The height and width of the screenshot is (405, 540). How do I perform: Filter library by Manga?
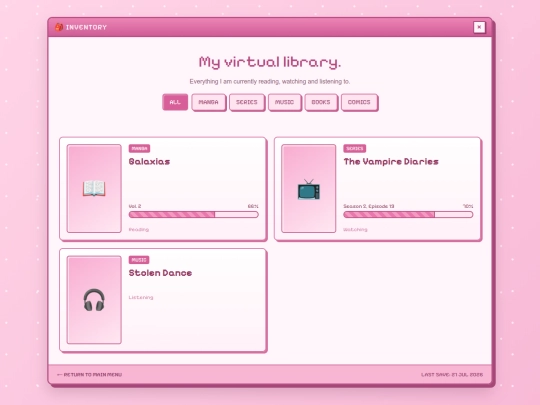click(208, 102)
